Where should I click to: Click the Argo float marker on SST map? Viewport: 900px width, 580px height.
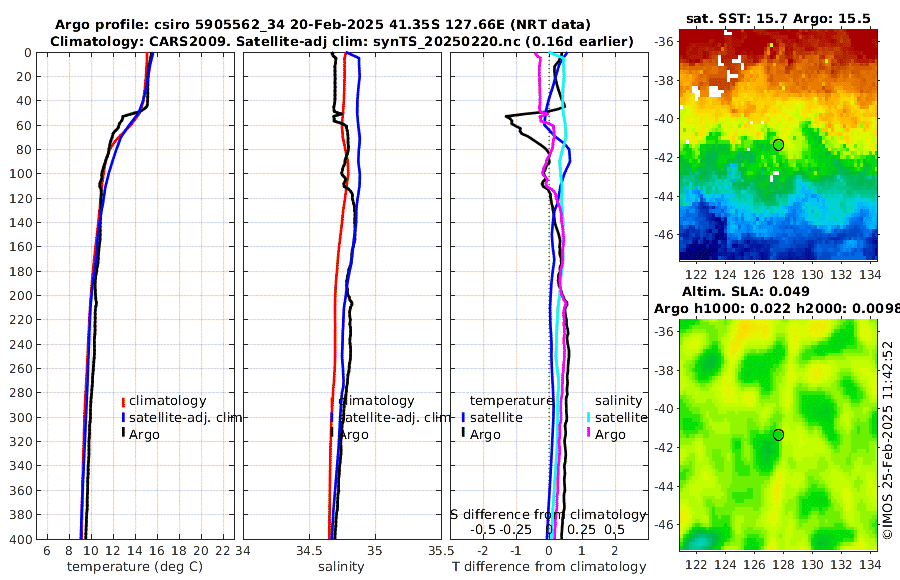tap(778, 145)
